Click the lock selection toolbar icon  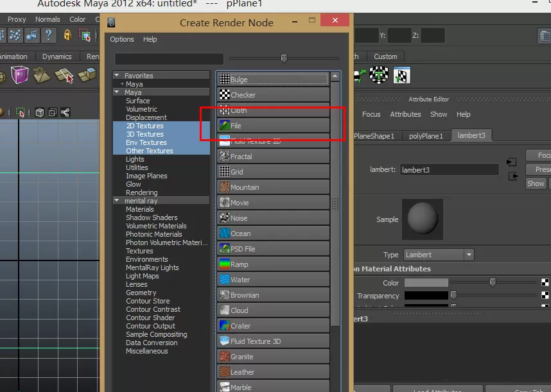67,35
